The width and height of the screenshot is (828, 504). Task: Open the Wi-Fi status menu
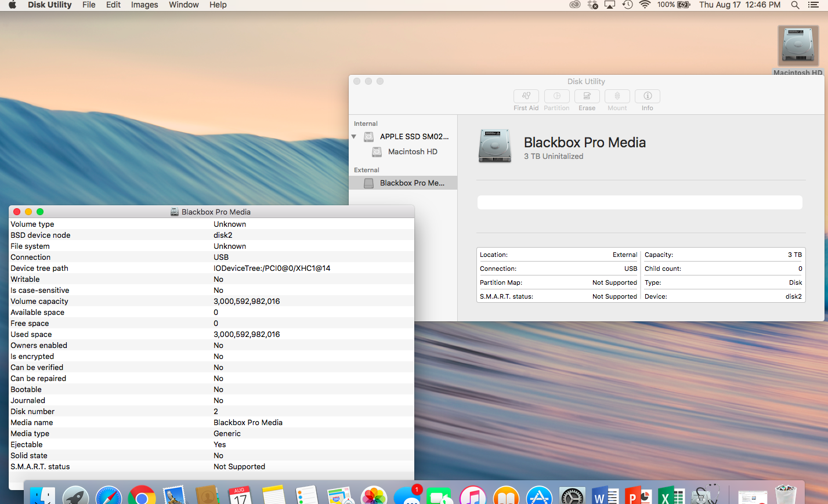[645, 5]
